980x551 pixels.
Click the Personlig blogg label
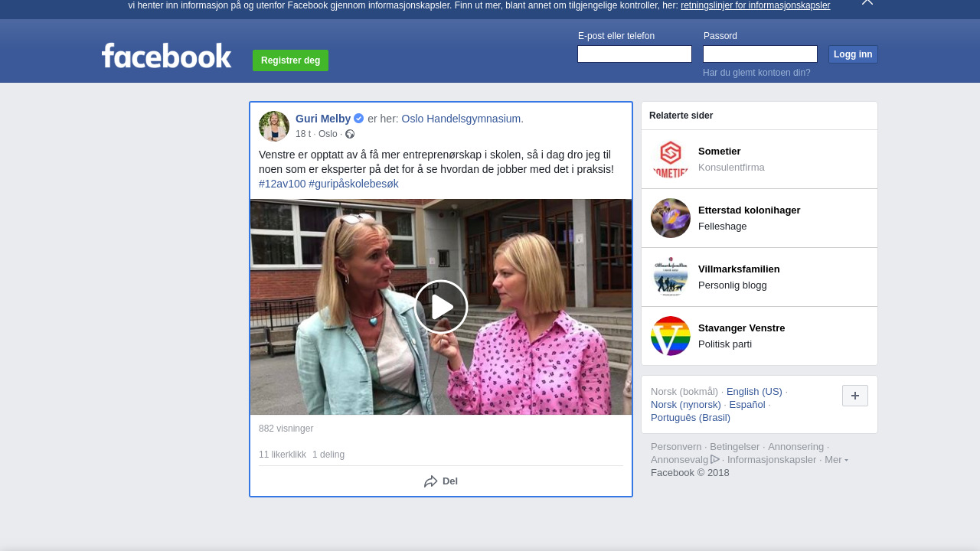coord(733,285)
